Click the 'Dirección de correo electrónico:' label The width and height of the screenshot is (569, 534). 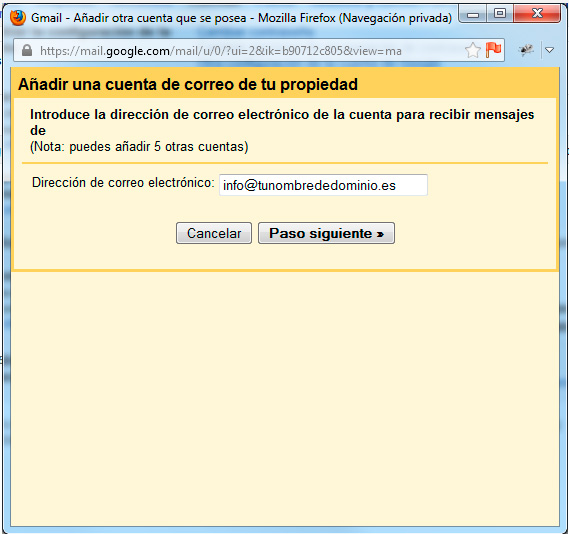pos(123,182)
